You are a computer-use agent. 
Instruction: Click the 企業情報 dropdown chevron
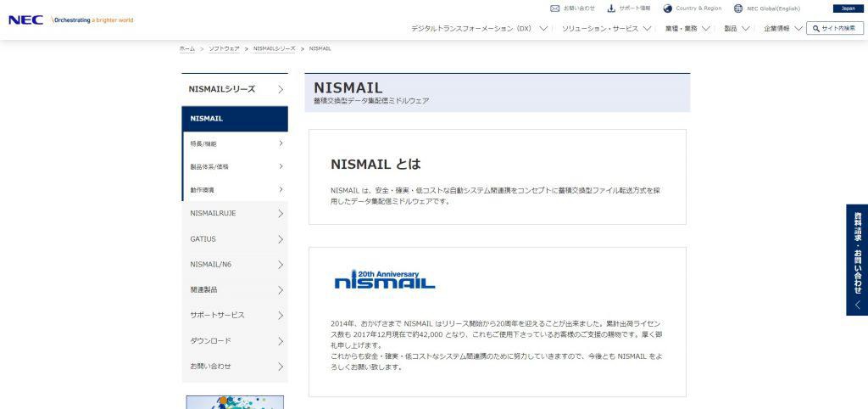[798, 28]
